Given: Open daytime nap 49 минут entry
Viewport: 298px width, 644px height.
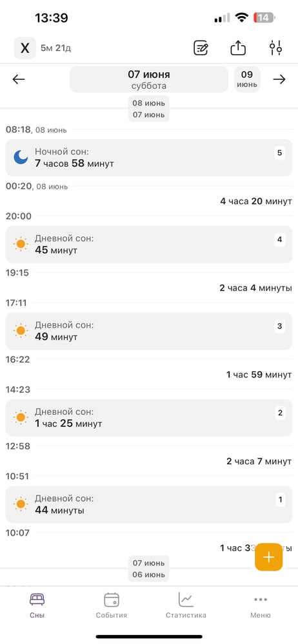Looking at the screenshot, I should 149,331.
